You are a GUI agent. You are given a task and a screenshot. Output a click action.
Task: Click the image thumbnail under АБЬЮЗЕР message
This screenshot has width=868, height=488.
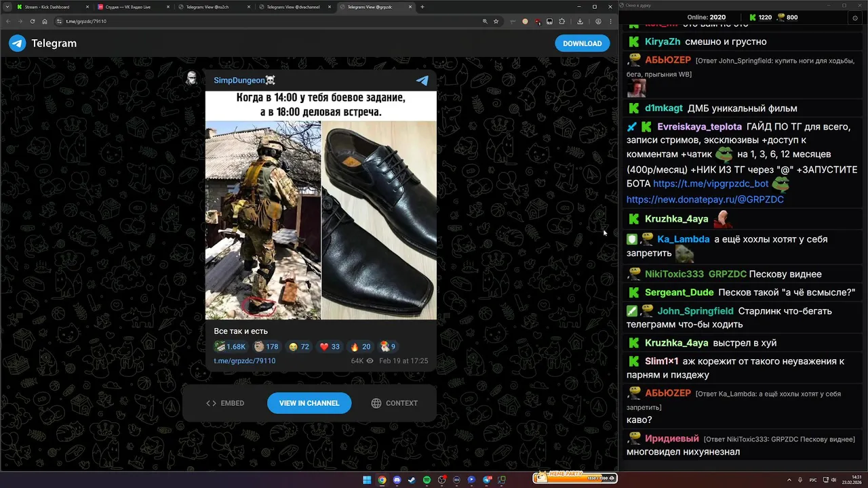(x=636, y=88)
